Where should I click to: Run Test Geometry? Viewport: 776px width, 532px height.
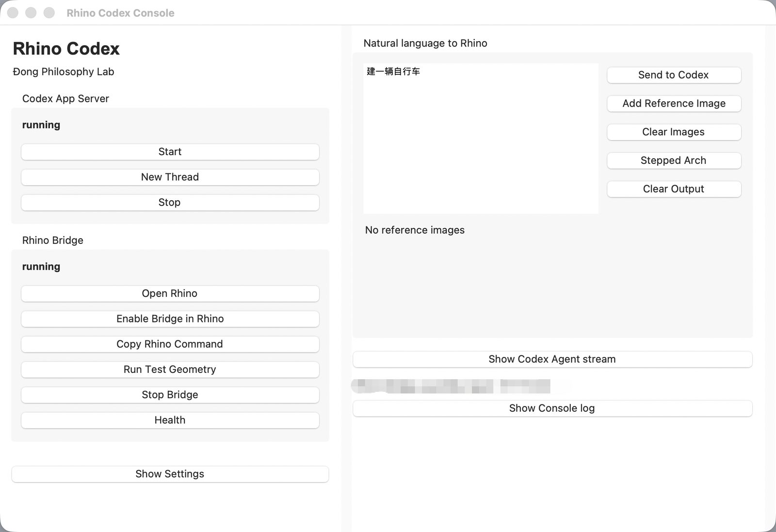170,370
